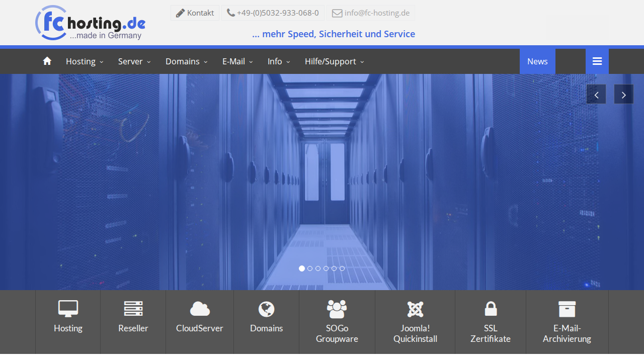This screenshot has height=362, width=644.
Task: Select the third slide indicator dot
Action: tap(318, 268)
